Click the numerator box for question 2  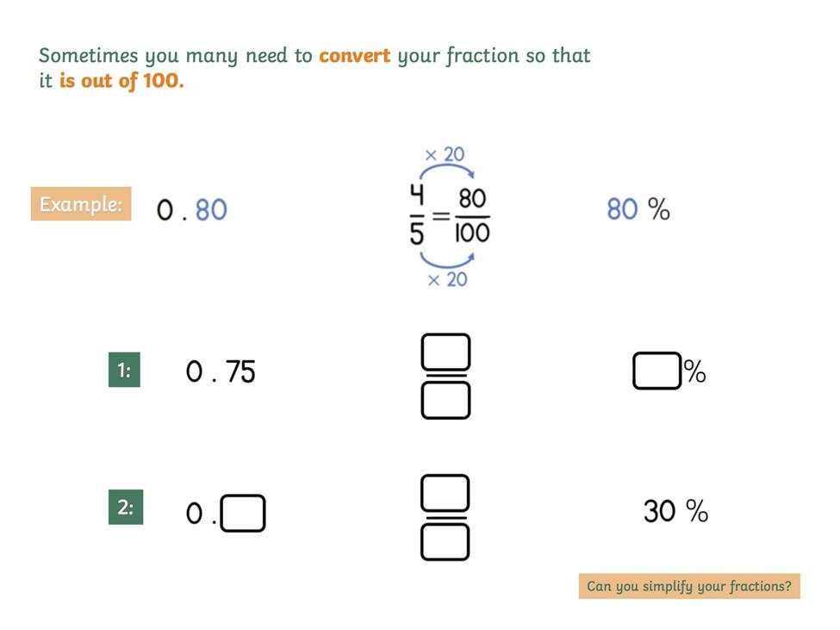click(445, 493)
